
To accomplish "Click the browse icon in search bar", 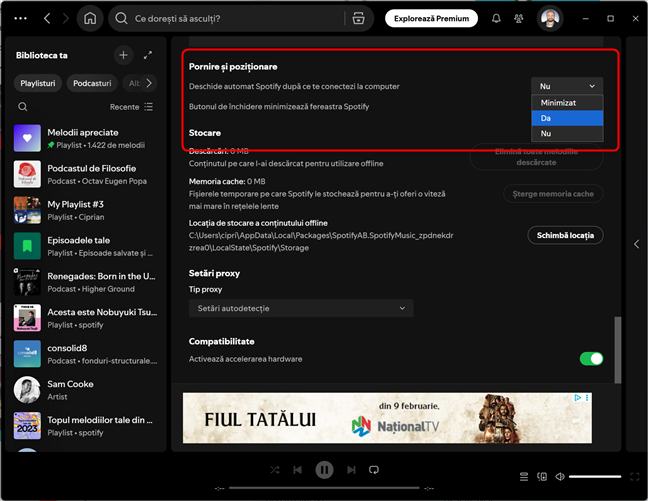I will pos(359,18).
